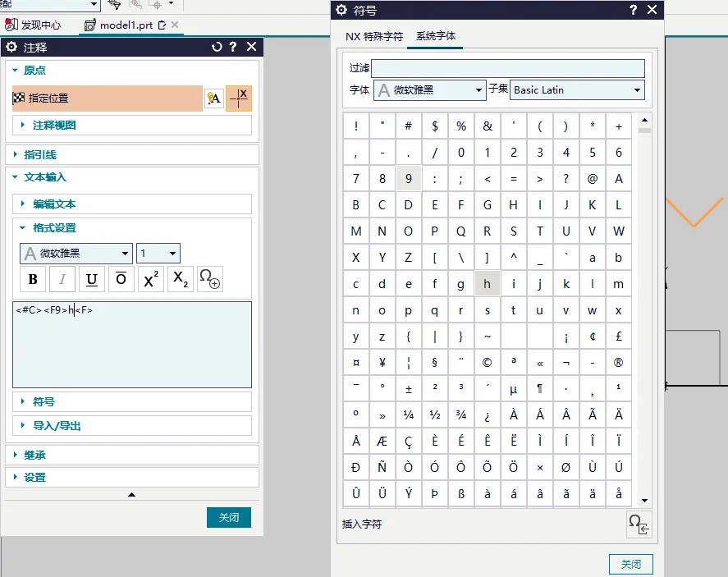Switch to model1.prt tab
Image resolution: width=728 pixels, height=577 pixels.
(x=126, y=25)
